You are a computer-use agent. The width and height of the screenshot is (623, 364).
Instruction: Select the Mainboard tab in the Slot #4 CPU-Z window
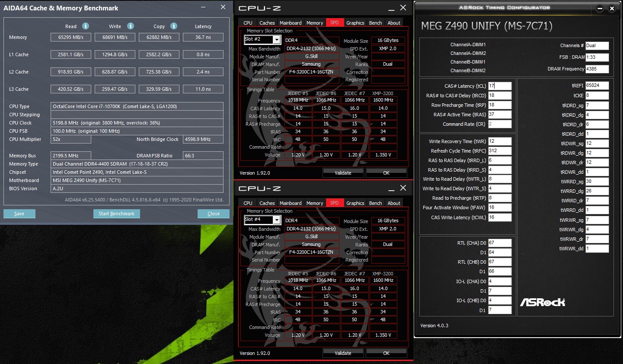291,203
